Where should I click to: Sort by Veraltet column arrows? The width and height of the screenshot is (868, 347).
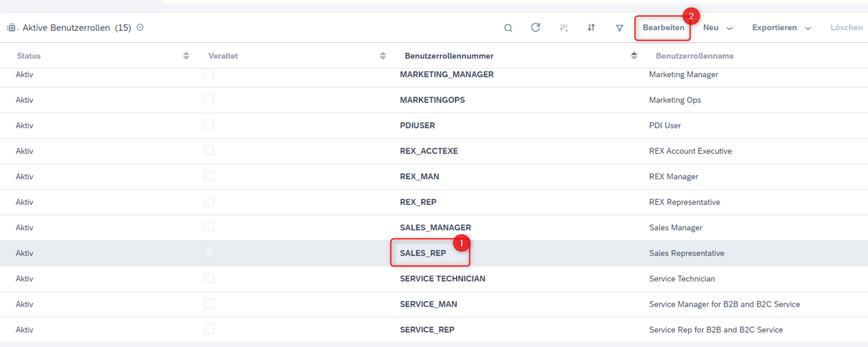click(383, 56)
